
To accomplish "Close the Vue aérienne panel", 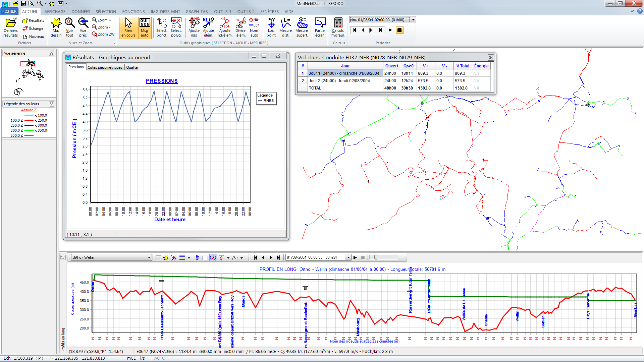I will pyautogui.click(x=51, y=53).
